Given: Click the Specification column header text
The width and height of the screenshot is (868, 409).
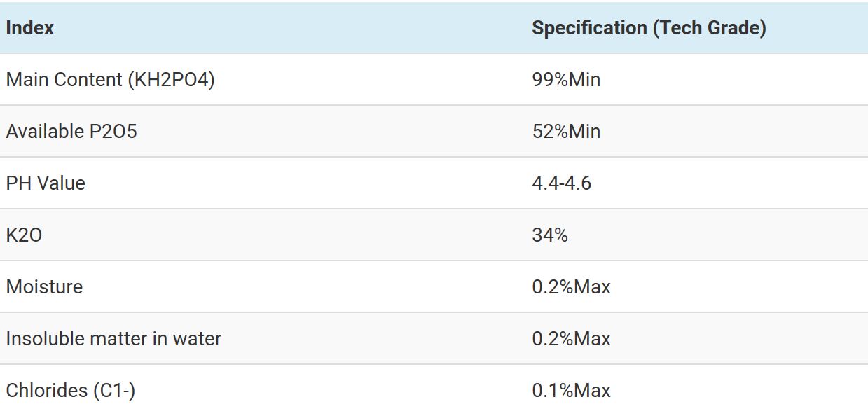Looking at the screenshot, I should [589, 28].
